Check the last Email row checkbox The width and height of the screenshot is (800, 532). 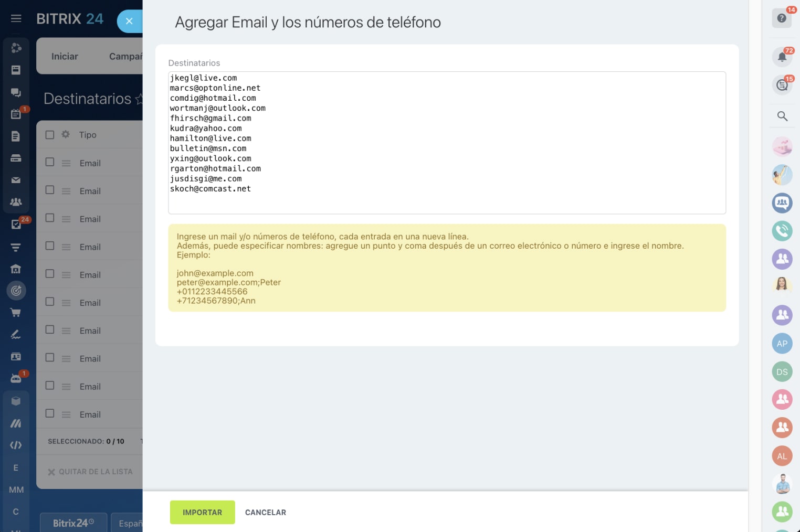pyautogui.click(x=50, y=413)
